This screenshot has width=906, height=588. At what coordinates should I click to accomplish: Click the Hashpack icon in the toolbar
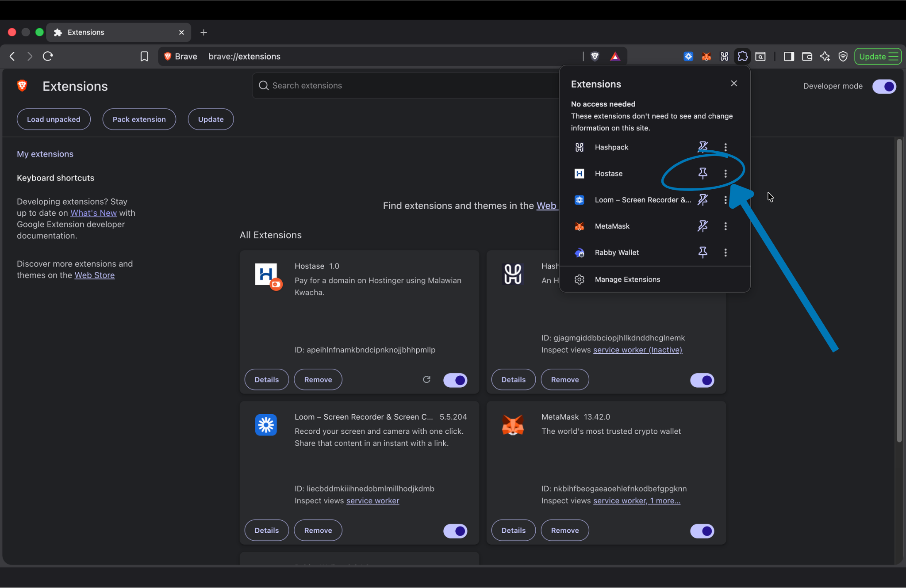[x=724, y=56]
